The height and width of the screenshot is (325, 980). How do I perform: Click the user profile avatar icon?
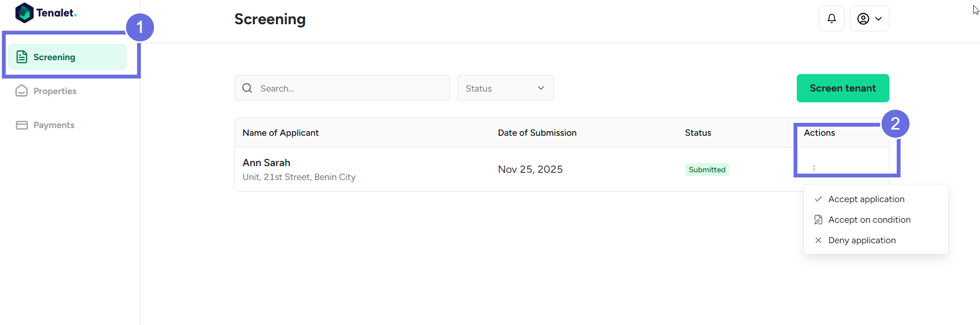tap(863, 19)
